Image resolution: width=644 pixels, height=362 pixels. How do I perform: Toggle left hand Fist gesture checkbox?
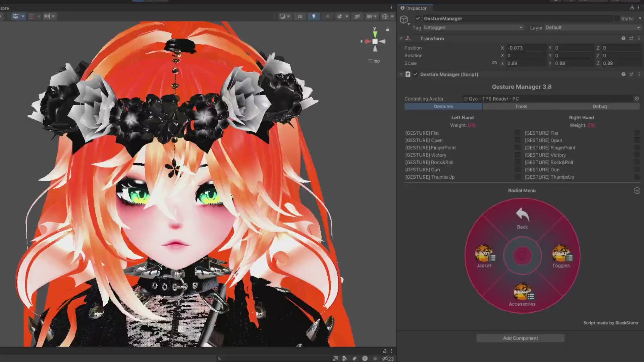click(x=518, y=133)
